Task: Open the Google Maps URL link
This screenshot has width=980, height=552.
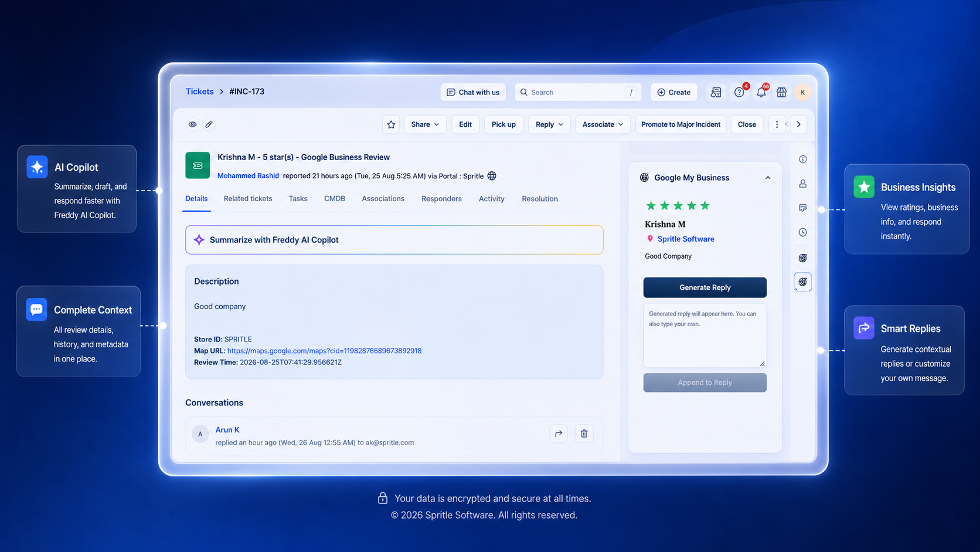Action: (324, 351)
